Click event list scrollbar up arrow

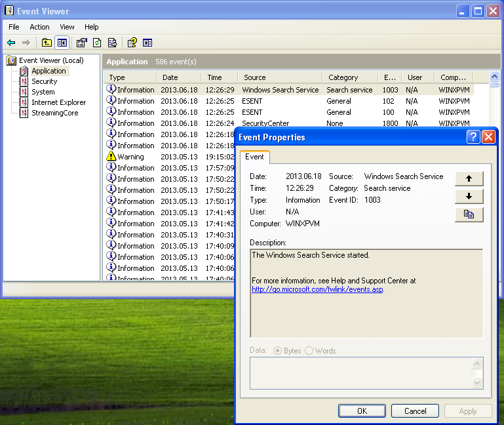(494, 77)
